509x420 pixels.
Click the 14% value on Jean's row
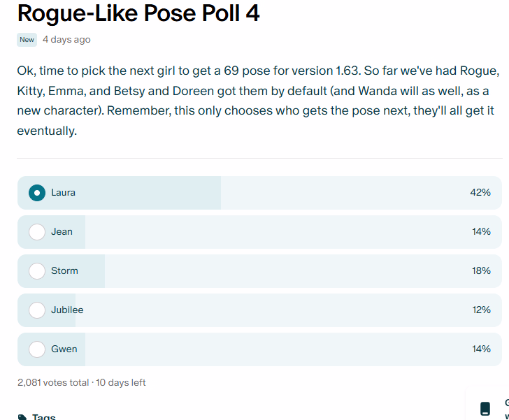(x=481, y=232)
